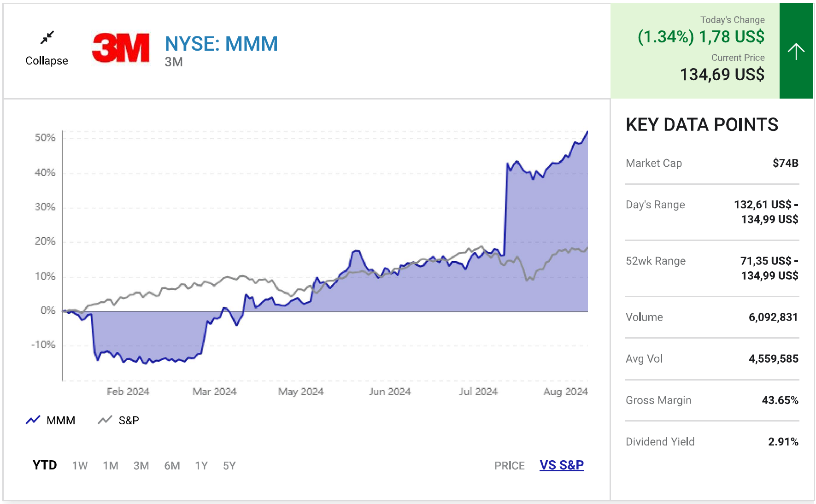Click the Collapse arrows icon
The image size is (816, 504).
click(47, 37)
